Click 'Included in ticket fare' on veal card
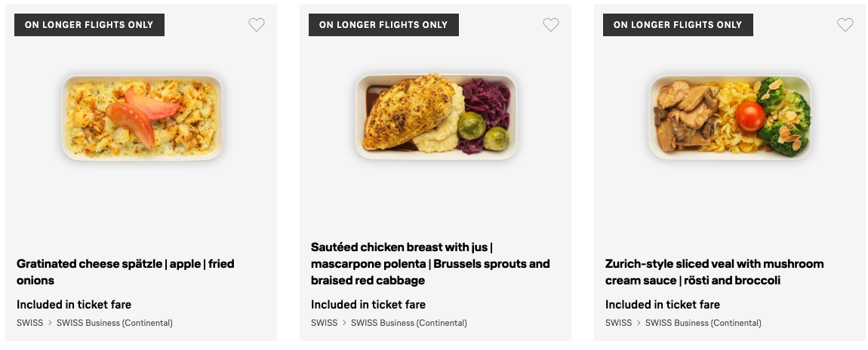Image resolution: width=868 pixels, height=350 pixels. pyautogui.click(x=663, y=305)
